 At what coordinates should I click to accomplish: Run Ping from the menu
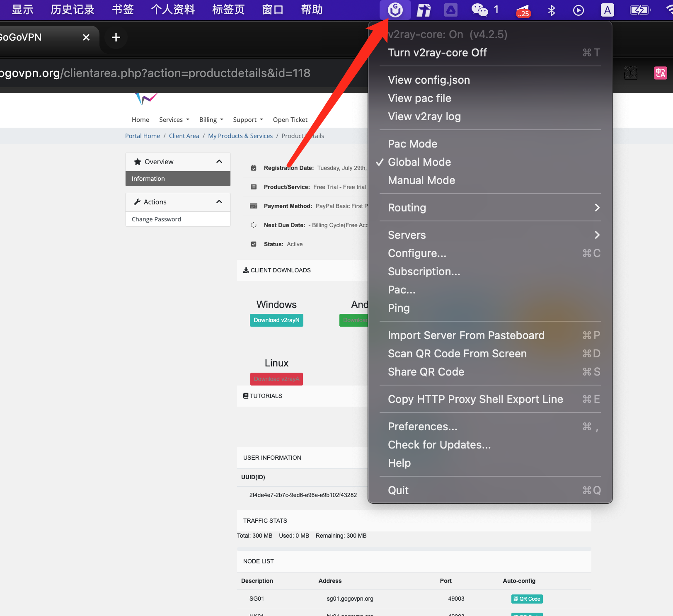pos(490,308)
